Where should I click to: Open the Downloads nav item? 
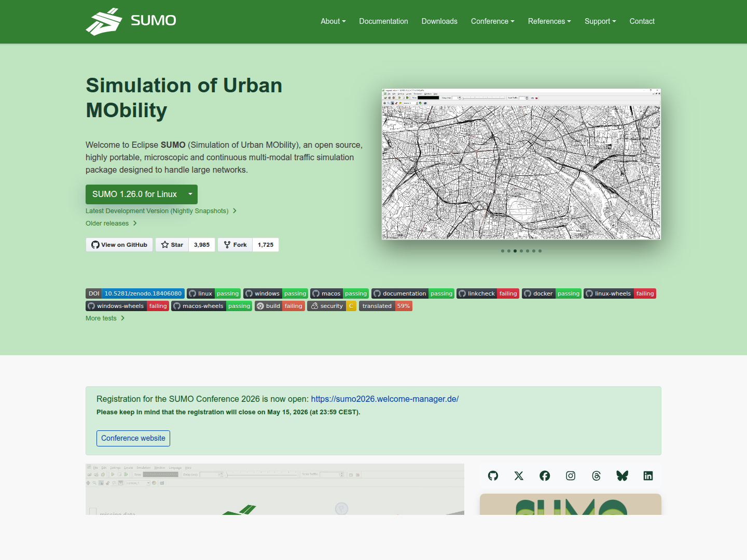(439, 21)
